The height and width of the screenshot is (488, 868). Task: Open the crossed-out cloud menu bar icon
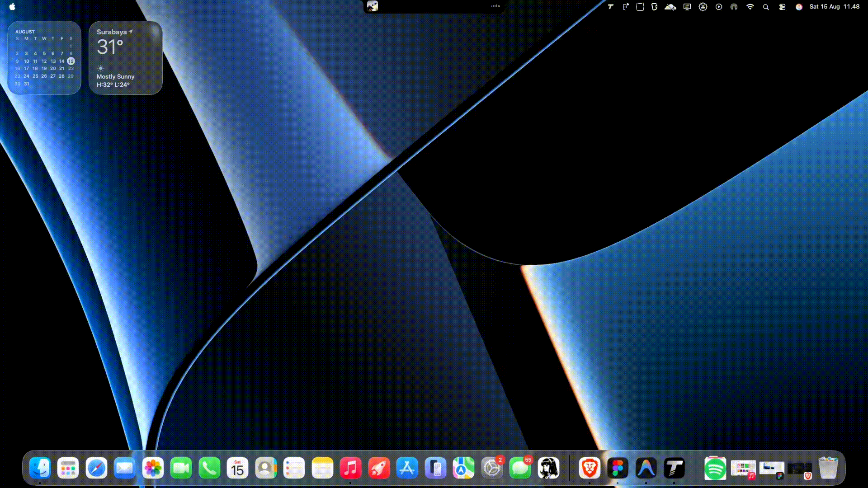(670, 7)
